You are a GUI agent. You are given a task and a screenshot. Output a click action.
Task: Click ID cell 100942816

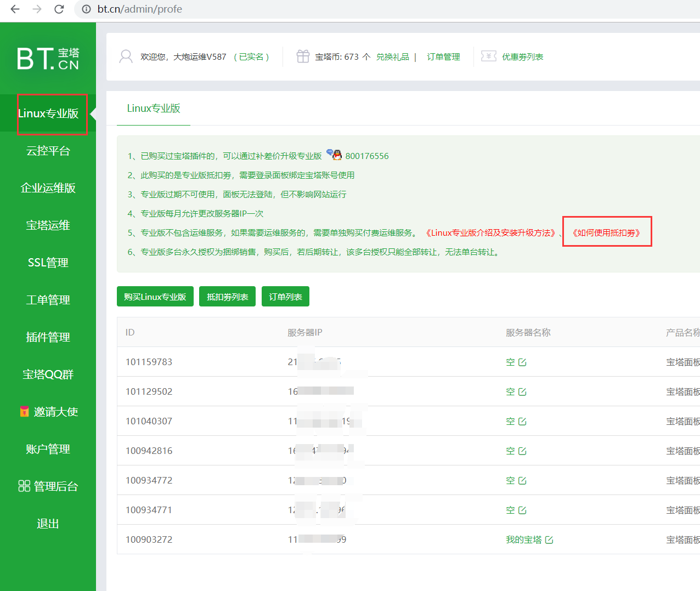point(149,451)
